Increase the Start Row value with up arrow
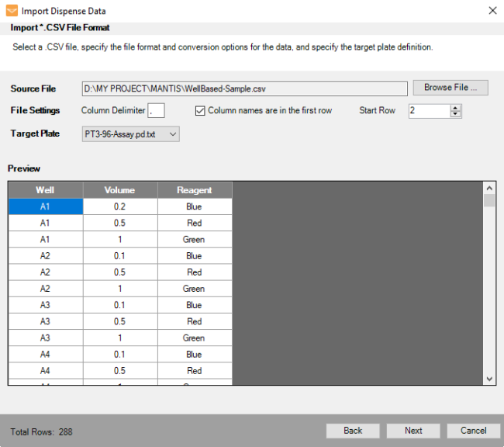 [x=455, y=108]
